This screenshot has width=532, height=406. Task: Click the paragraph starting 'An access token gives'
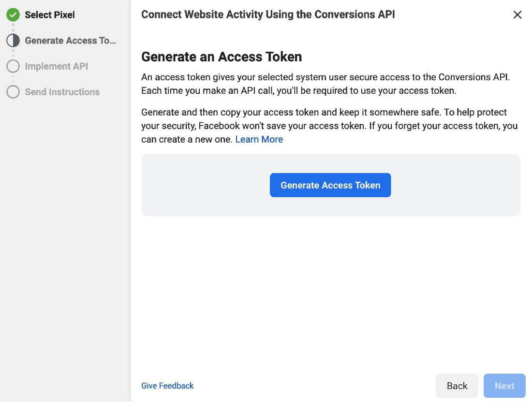[325, 84]
